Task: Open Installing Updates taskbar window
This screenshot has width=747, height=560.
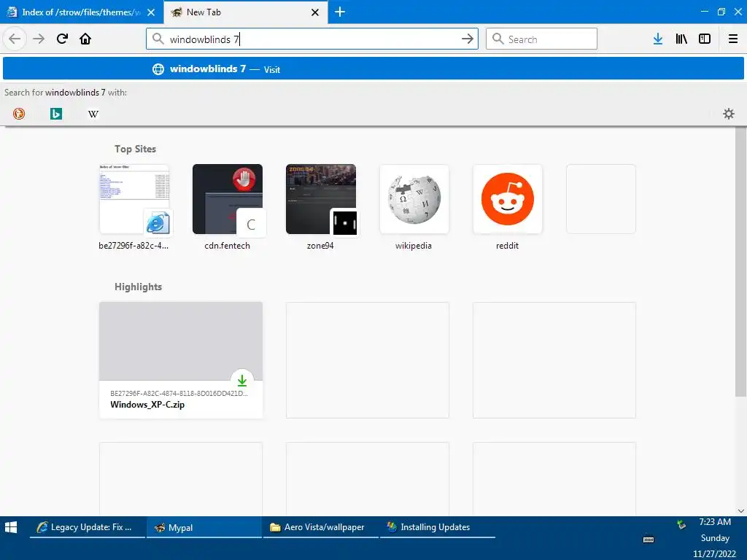Action: pos(438,527)
